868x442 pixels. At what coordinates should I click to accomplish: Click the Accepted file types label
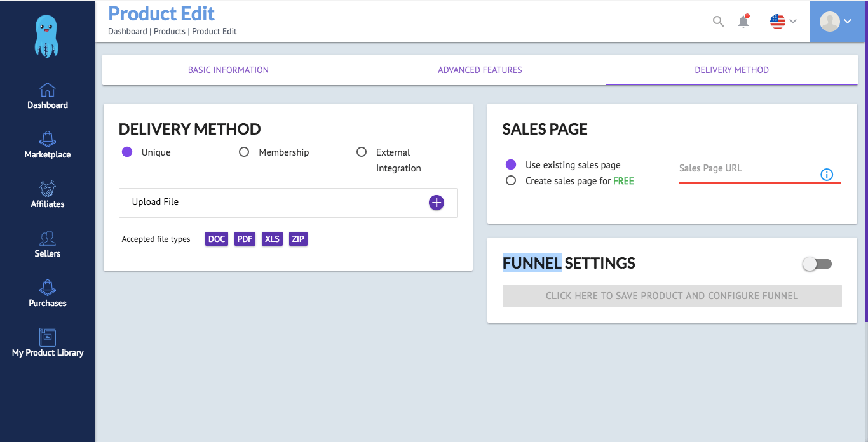pos(156,239)
